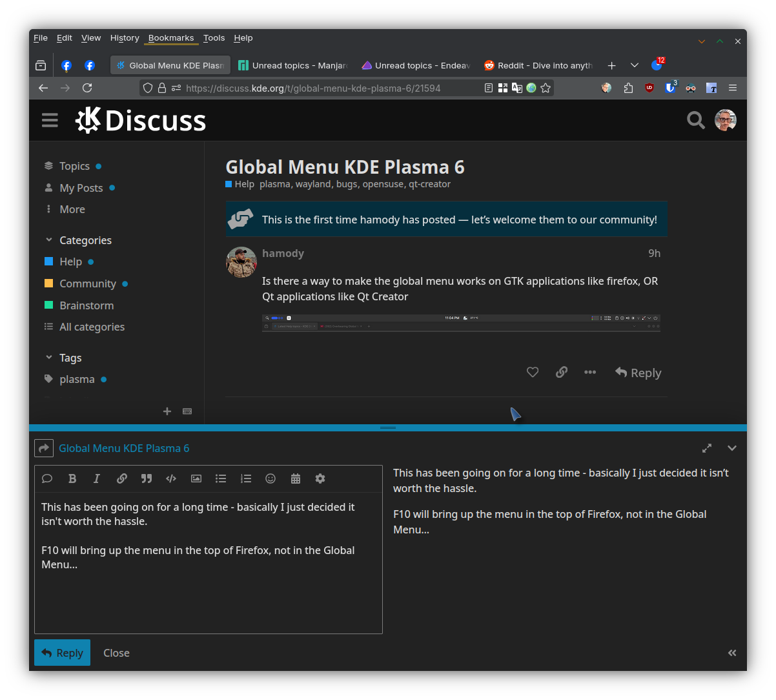Open keyboard shortcuts icon in sidebar

click(187, 411)
